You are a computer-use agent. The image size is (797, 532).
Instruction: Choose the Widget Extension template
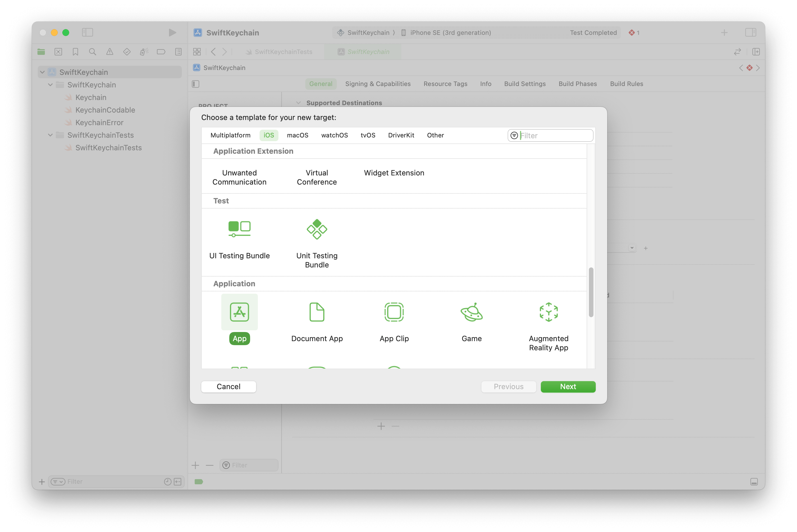point(394,173)
